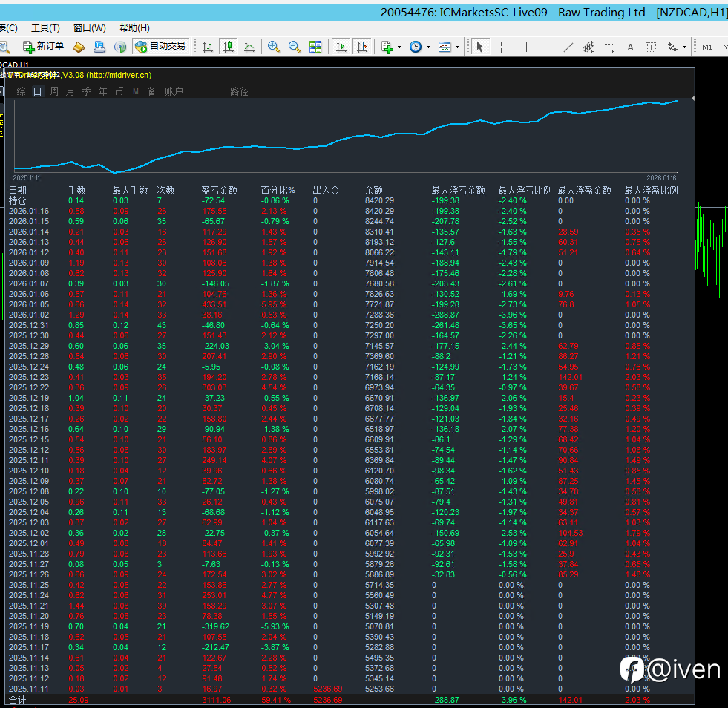Open the Tools (工具) menu
This screenshot has width=728, height=708.
pos(45,28)
